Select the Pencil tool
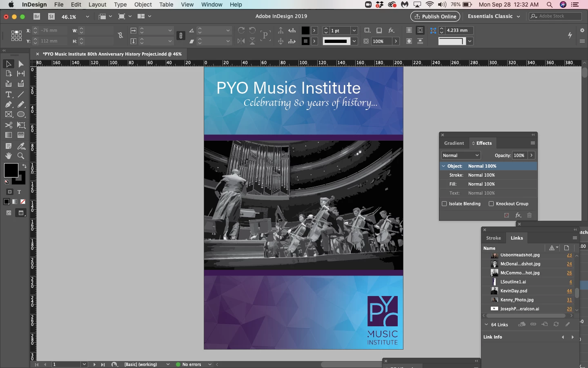588x368 pixels. tap(21, 105)
